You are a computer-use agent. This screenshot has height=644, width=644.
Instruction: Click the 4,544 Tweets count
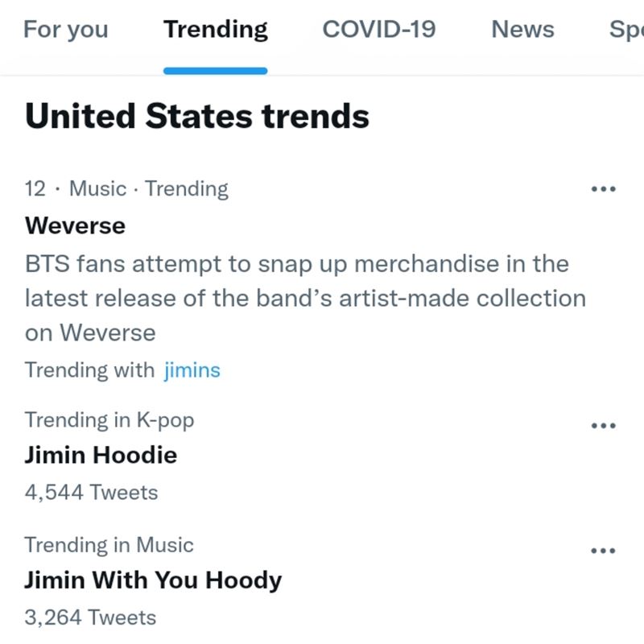tap(91, 492)
